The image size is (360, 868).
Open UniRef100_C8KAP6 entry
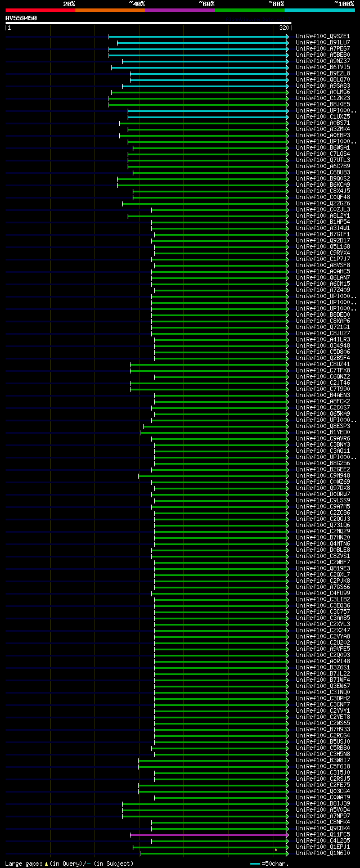(323, 321)
